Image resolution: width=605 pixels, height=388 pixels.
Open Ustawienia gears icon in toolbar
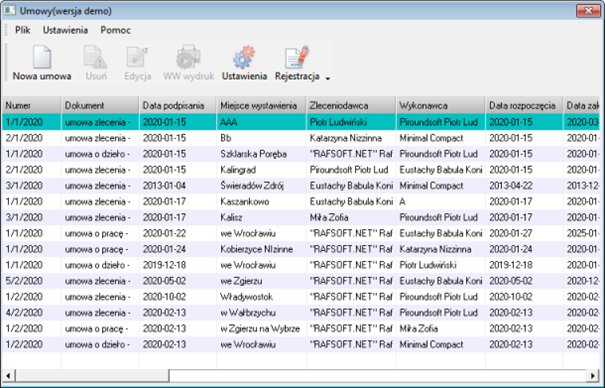(244, 57)
